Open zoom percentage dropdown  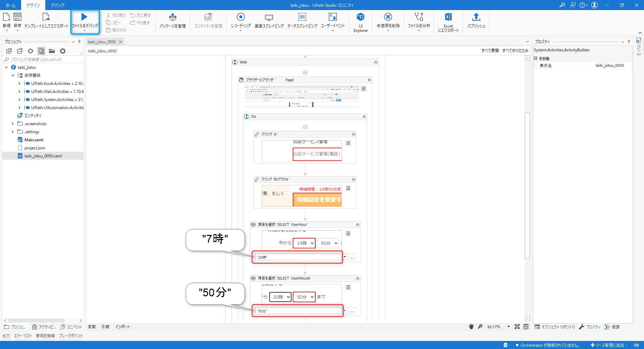tap(508, 327)
